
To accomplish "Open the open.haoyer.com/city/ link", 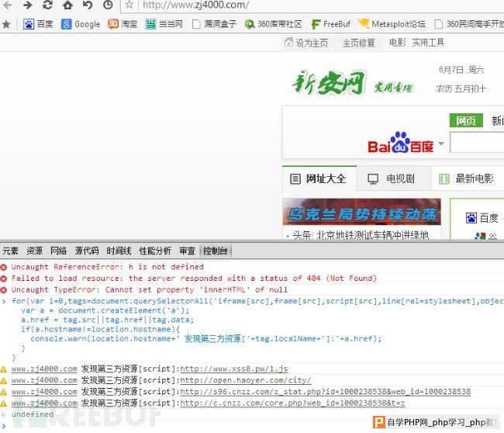I will pos(246,380).
